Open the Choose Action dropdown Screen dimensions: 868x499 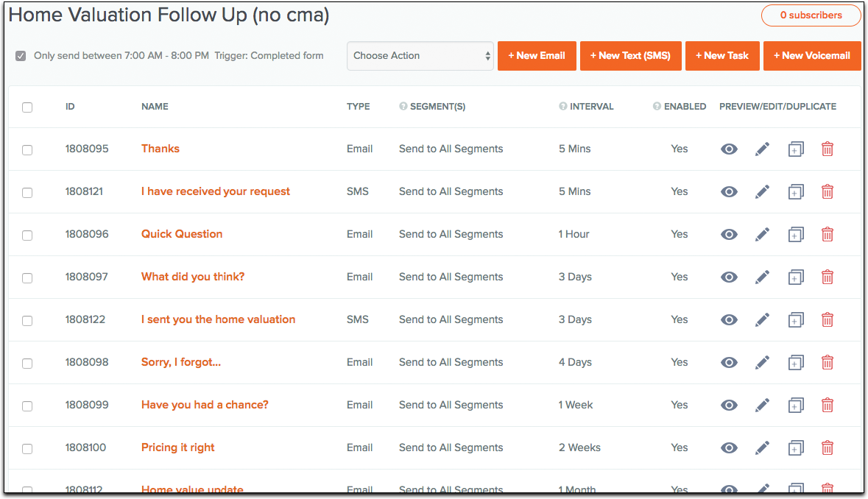point(420,56)
